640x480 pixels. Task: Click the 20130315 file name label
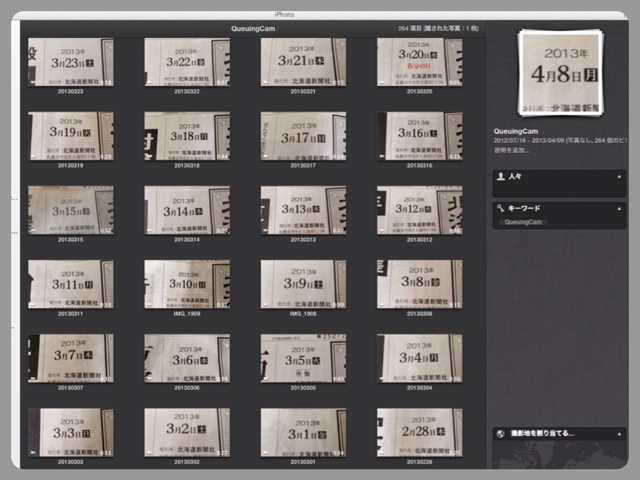pyautogui.click(x=71, y=240)
